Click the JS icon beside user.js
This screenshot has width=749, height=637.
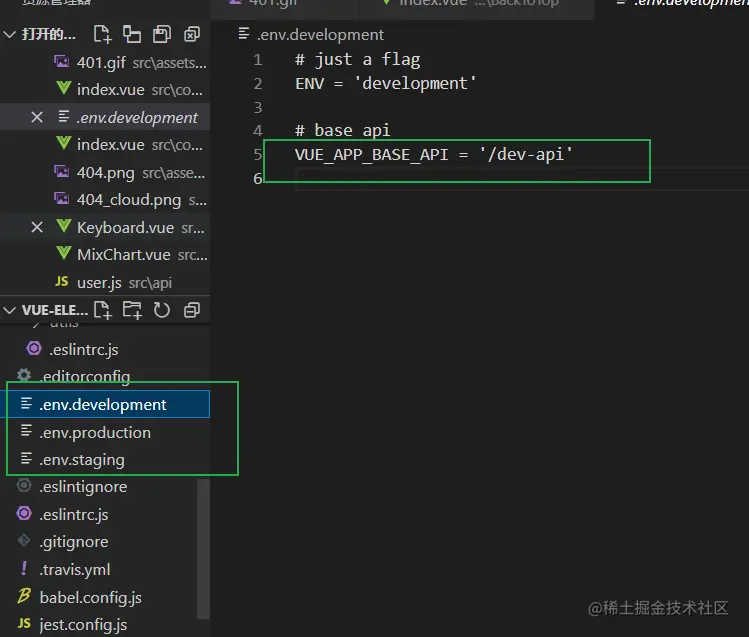point(62,281)
